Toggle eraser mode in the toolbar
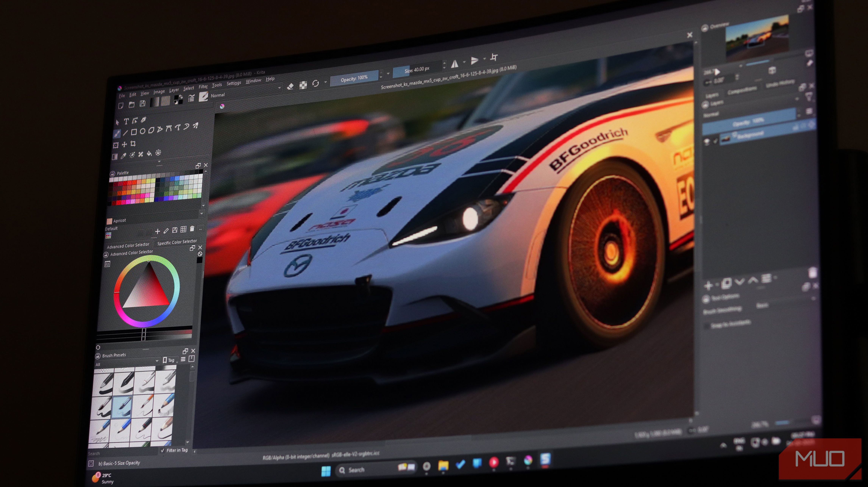Image resolution: width=868 pixels, height=487 pixels. tap(290, 86)
